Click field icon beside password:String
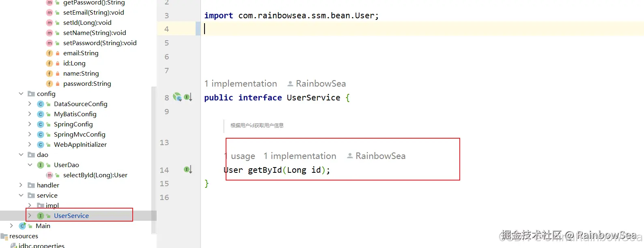Screen dimensions: 644x248 click(x=50, y=84)
